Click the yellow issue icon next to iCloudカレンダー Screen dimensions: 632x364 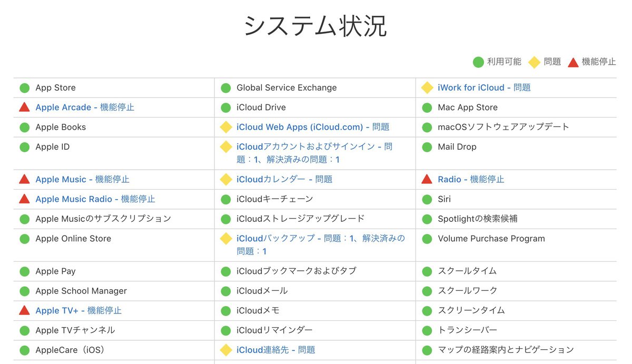[226, 180]
